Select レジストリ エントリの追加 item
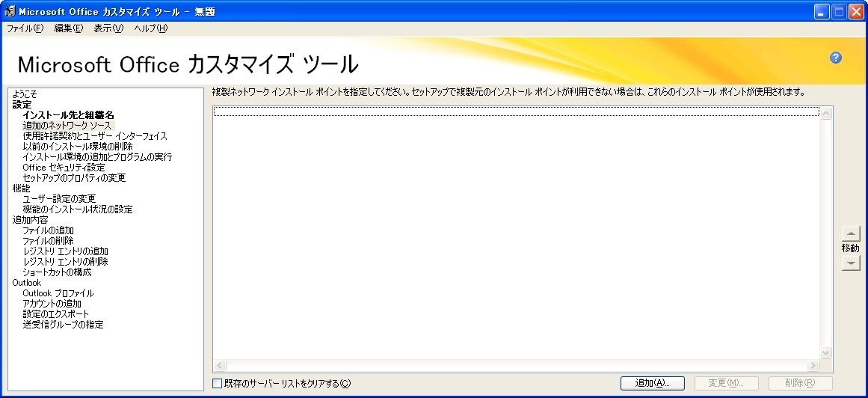This screenshot has width=868, height=398. pos(65,251)
